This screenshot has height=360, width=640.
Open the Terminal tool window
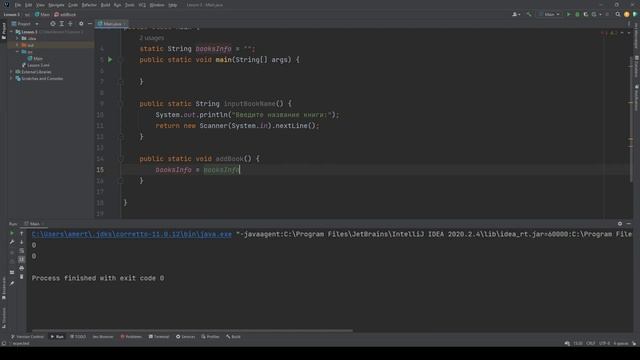159,337
